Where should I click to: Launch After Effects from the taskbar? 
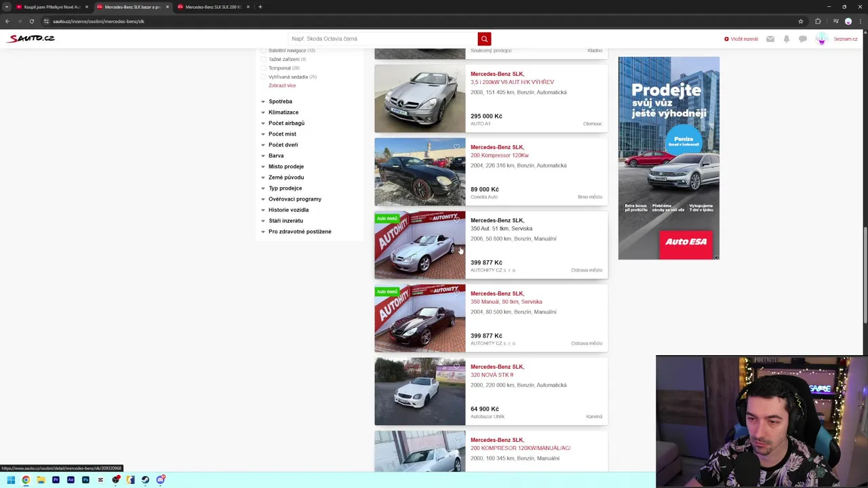(71, 480)
